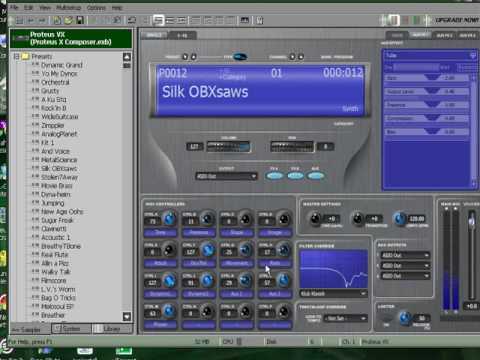Click the Tone controller knob
The image size is (480, 360).
(x=169, y=219)
